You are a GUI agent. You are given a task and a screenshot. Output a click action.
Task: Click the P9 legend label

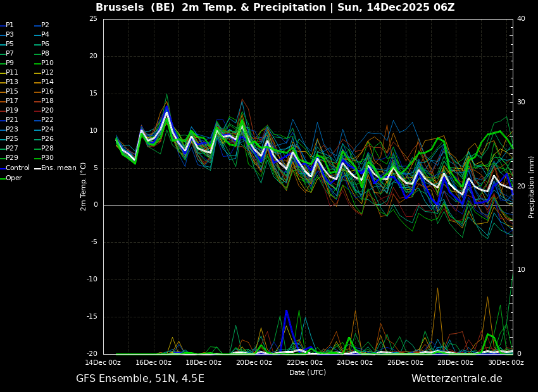[9, 63]
